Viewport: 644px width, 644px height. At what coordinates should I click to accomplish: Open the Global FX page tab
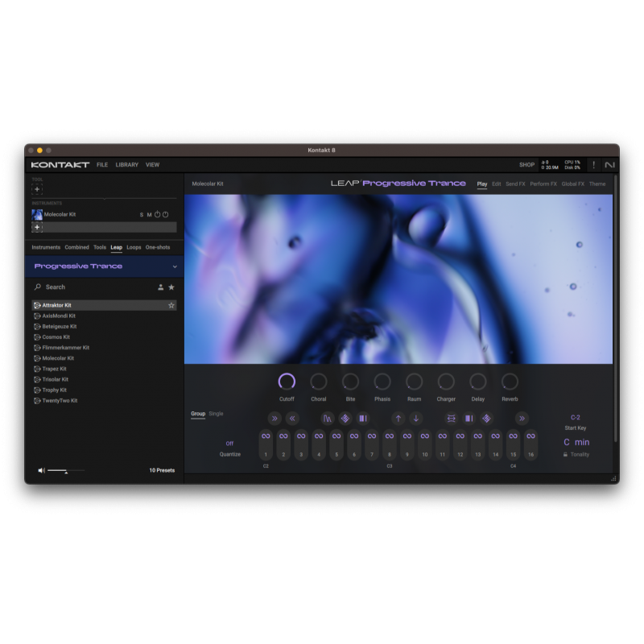tap(573, 184)
